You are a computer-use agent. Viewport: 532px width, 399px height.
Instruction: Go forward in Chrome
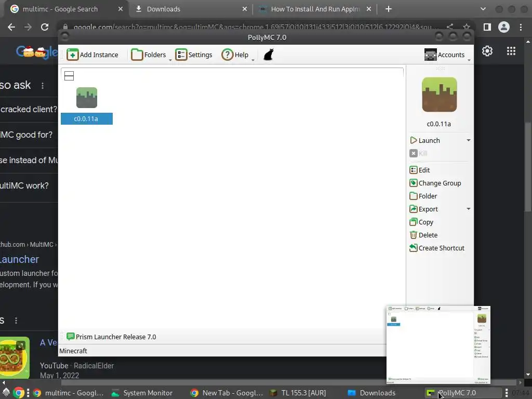(28, 27)
